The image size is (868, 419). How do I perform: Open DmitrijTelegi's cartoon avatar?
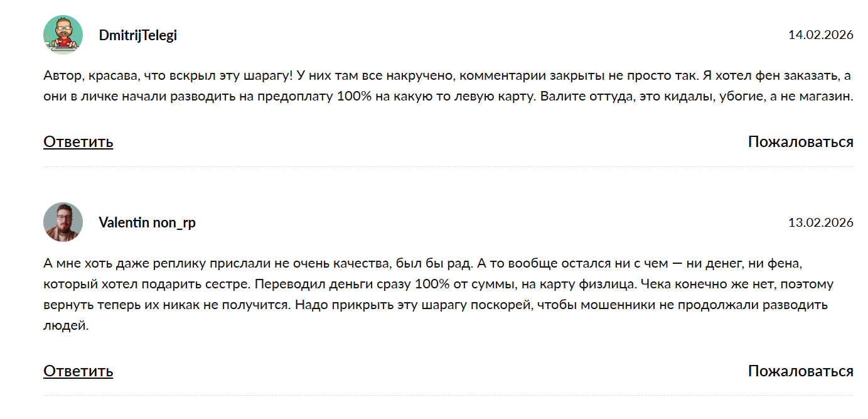point(63,35)
